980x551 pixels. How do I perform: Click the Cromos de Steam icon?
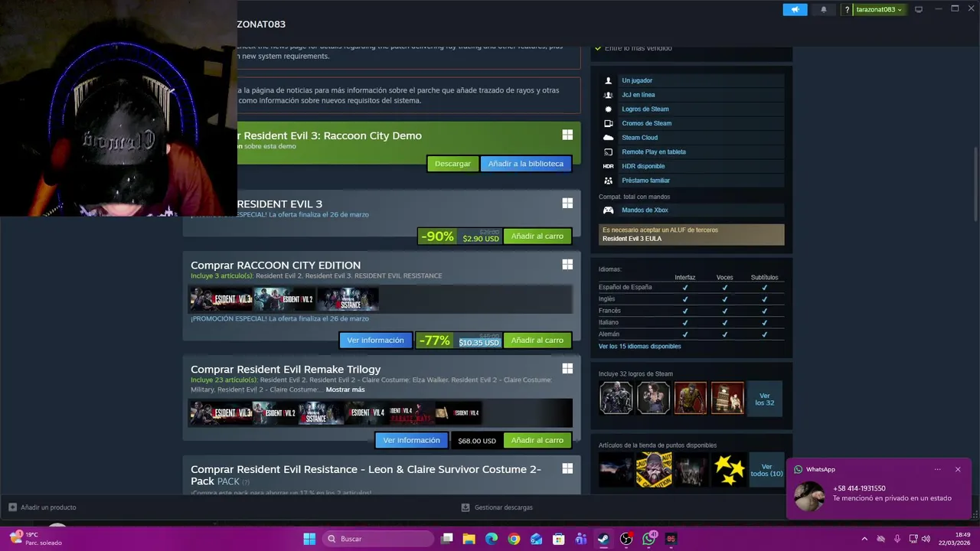(x=608, y=123)
